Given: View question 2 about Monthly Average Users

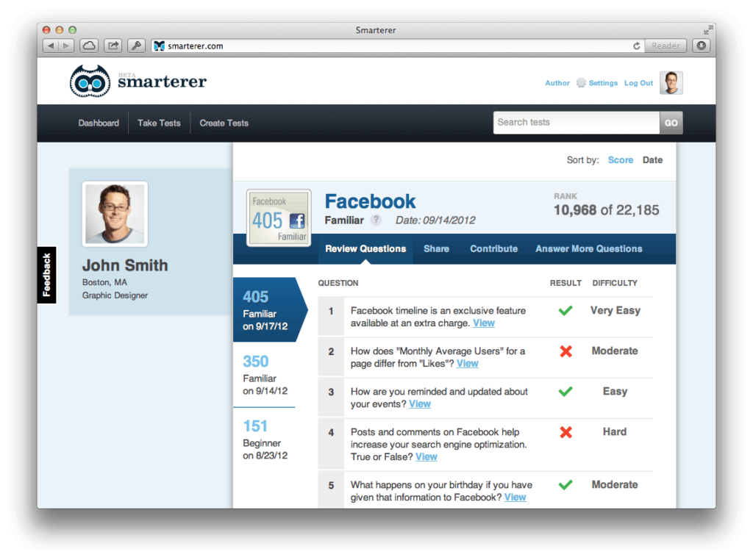Looking at the screenshot, I should (467, 363).
